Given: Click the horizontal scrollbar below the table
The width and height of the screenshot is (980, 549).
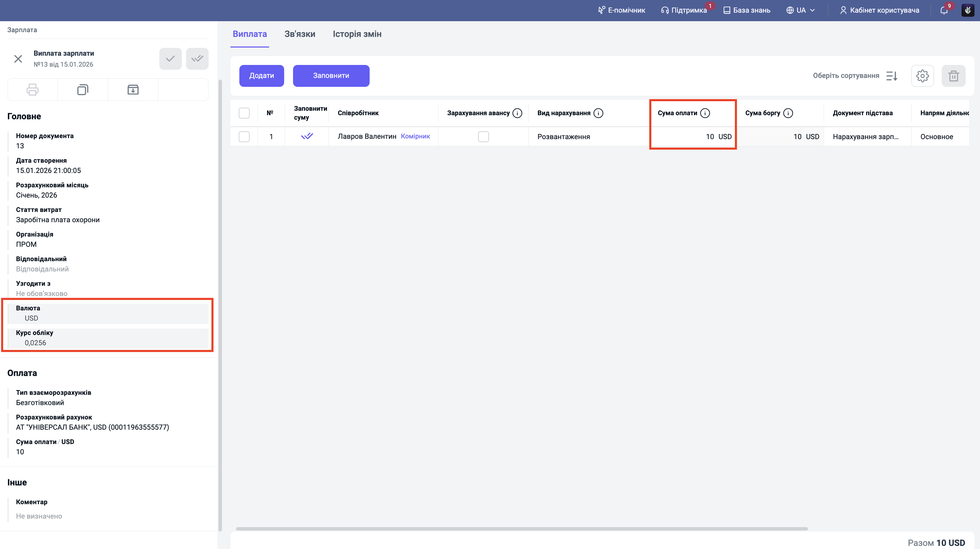Looking at the screenshot, I should 521,528.
